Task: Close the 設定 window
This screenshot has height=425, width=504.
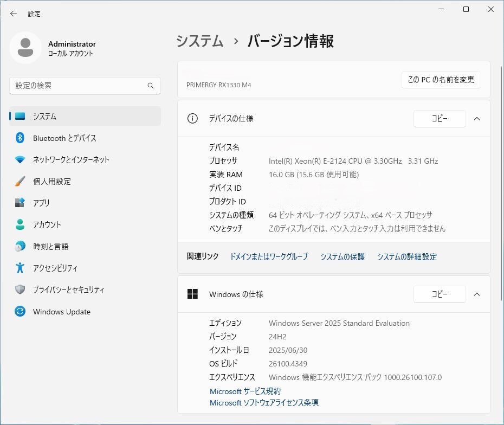Action: point(491,9)
